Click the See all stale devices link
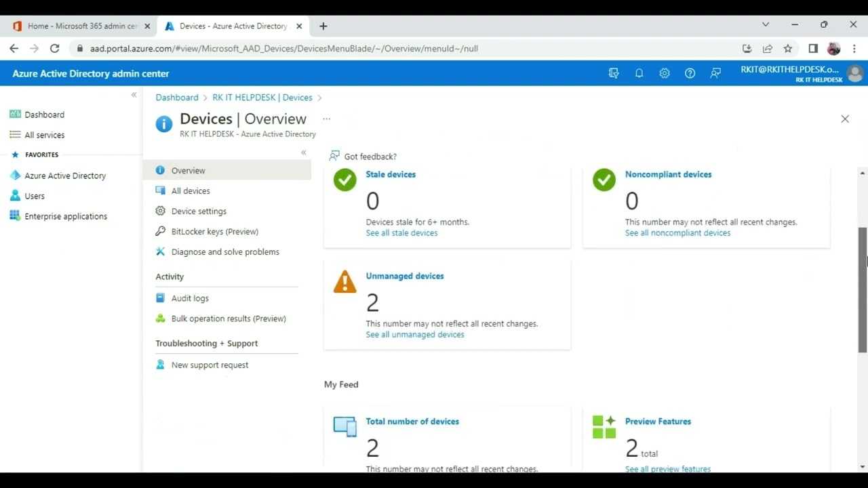868x488 pixels. tap(401, 232)
